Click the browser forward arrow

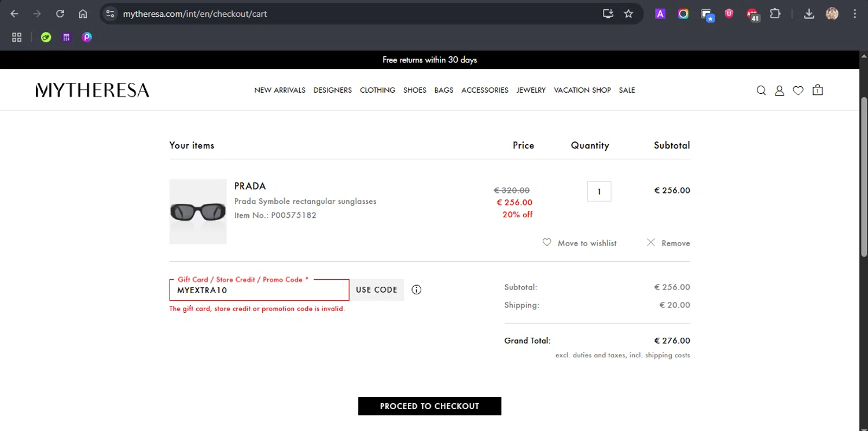37,14
